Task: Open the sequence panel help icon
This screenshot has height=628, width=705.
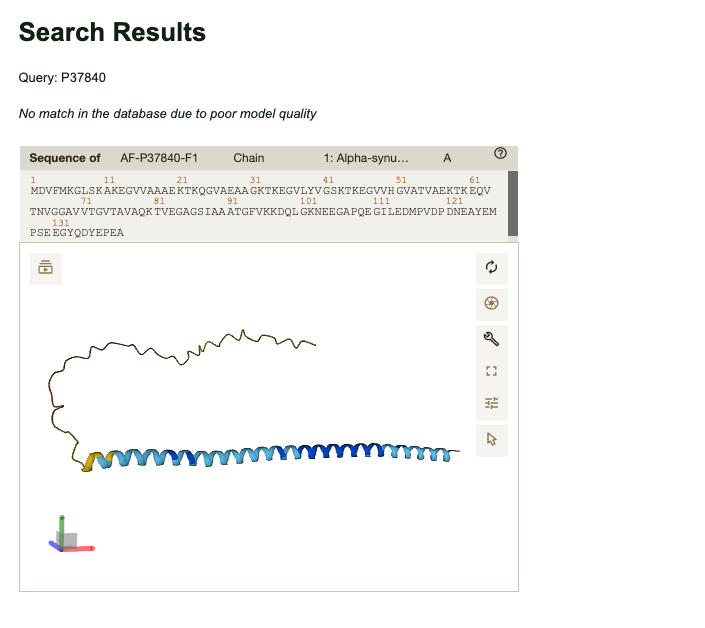Action: click(x=501, y=154)
